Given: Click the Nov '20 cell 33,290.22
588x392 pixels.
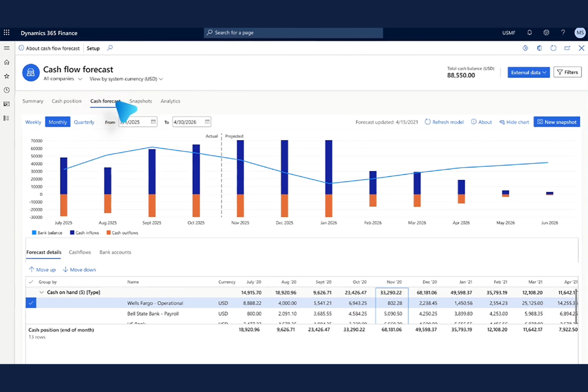Looking at the screenshot, I should click(391, 293).
